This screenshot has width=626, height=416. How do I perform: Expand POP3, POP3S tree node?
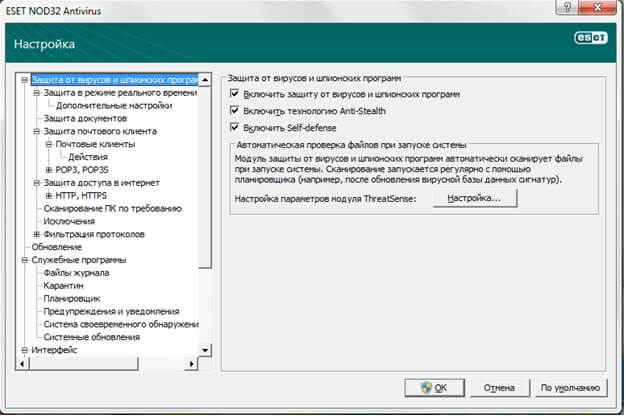[x=48, y=170]
